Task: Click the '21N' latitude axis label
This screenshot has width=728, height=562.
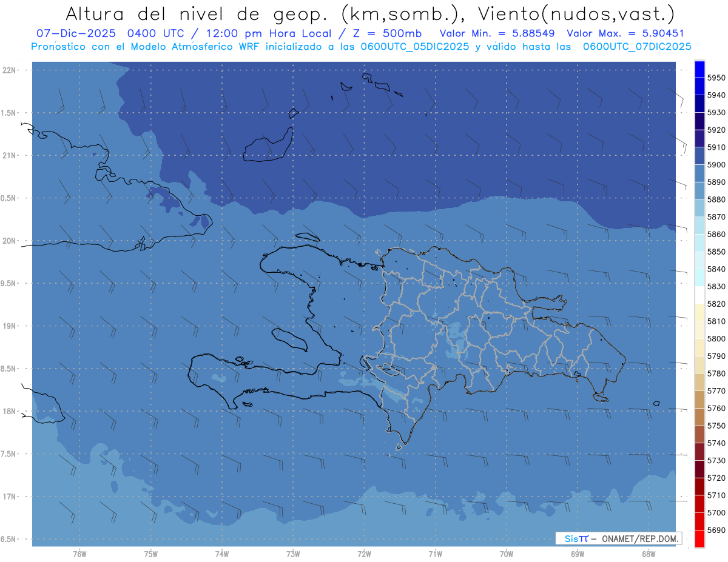Action: (x=9, y=155)
